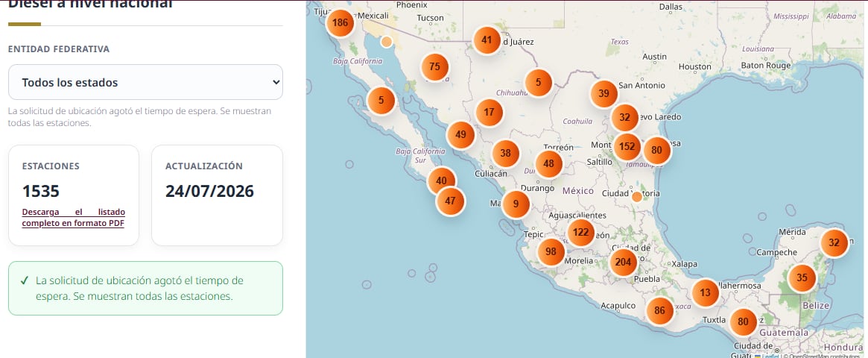
Task: Click the green location timeout notice
Action: 145,288
